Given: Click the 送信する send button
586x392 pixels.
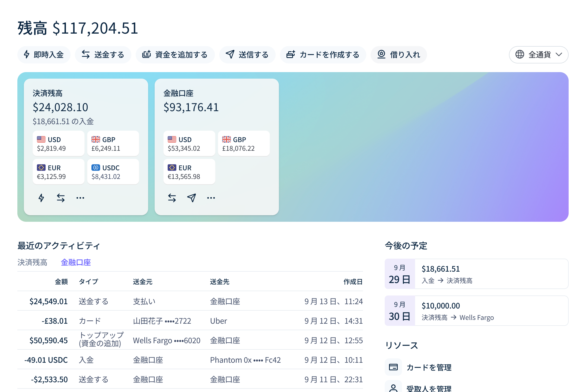Looking at the screenshot, I should coord(247,55).
